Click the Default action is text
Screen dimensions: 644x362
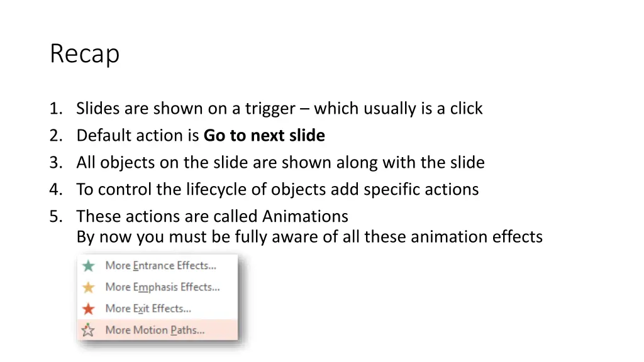[138, 136]
